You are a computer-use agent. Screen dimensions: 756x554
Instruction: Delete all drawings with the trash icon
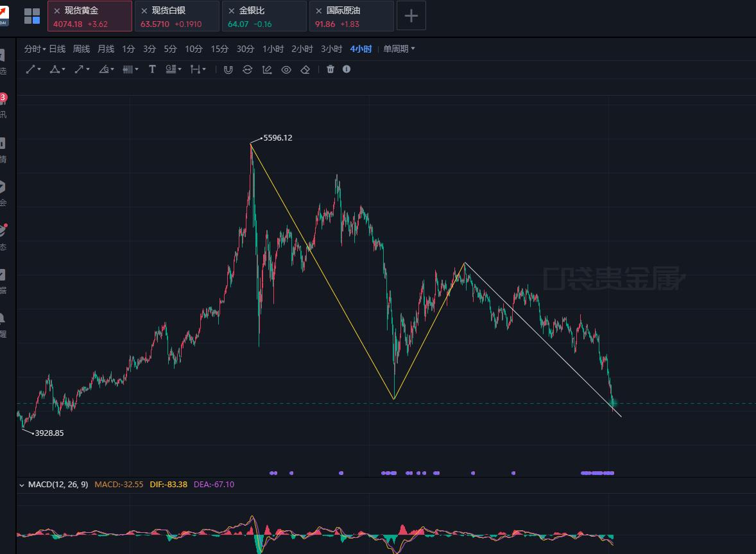click(331, 69)
